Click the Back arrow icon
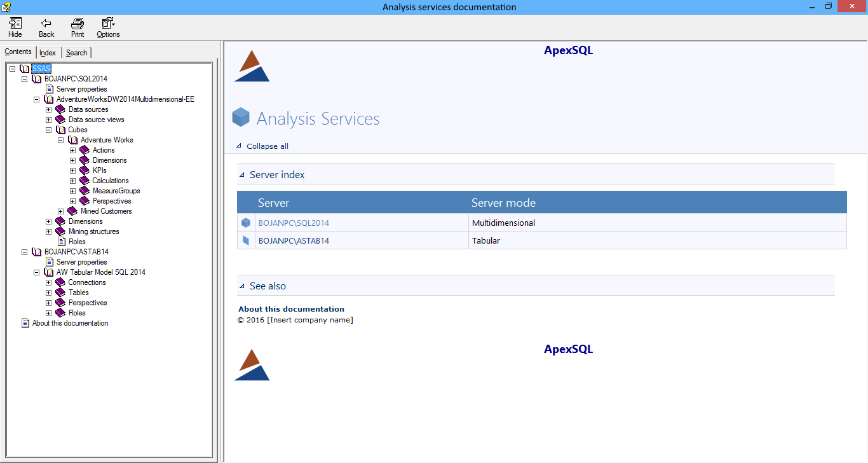 [46, 24]
